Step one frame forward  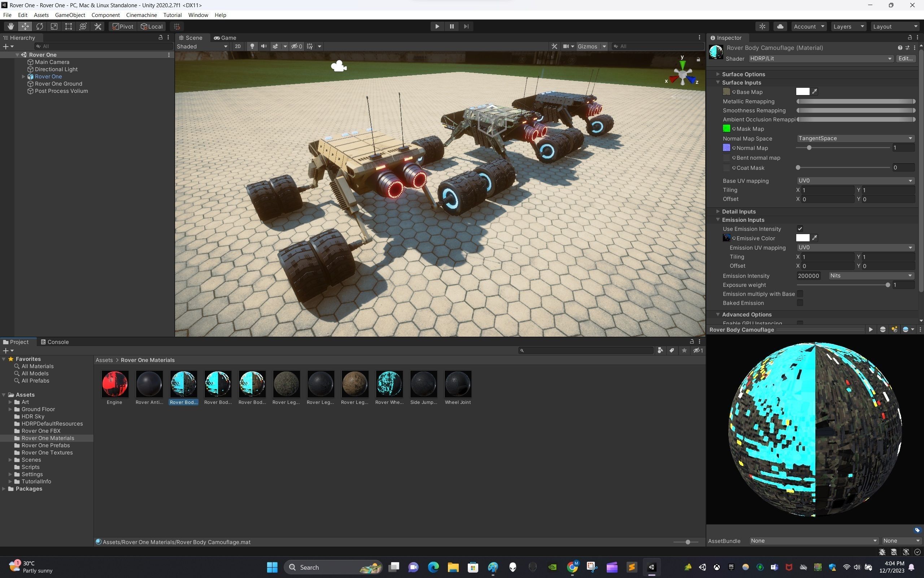[x=466, y=26]
